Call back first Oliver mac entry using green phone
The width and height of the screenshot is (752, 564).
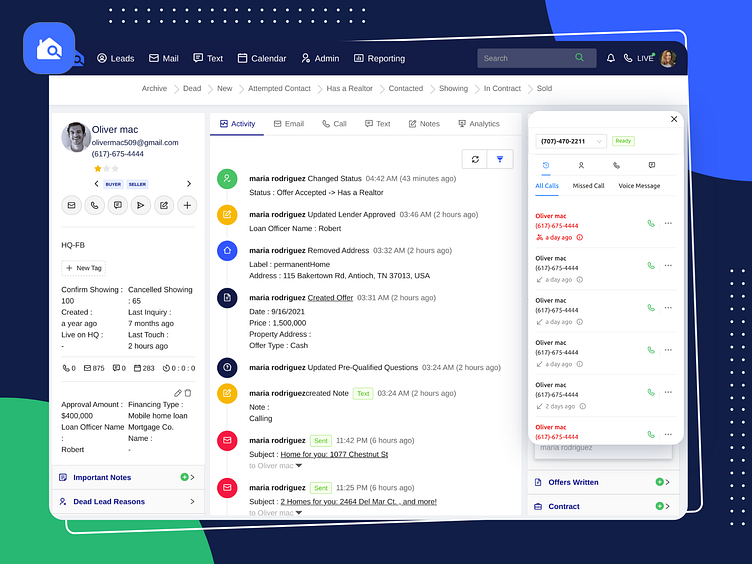pos(651,223)
